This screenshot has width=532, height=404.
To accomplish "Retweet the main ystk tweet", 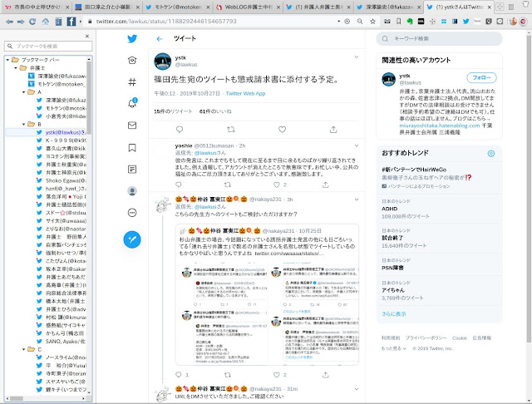I will tap(231, 129).
